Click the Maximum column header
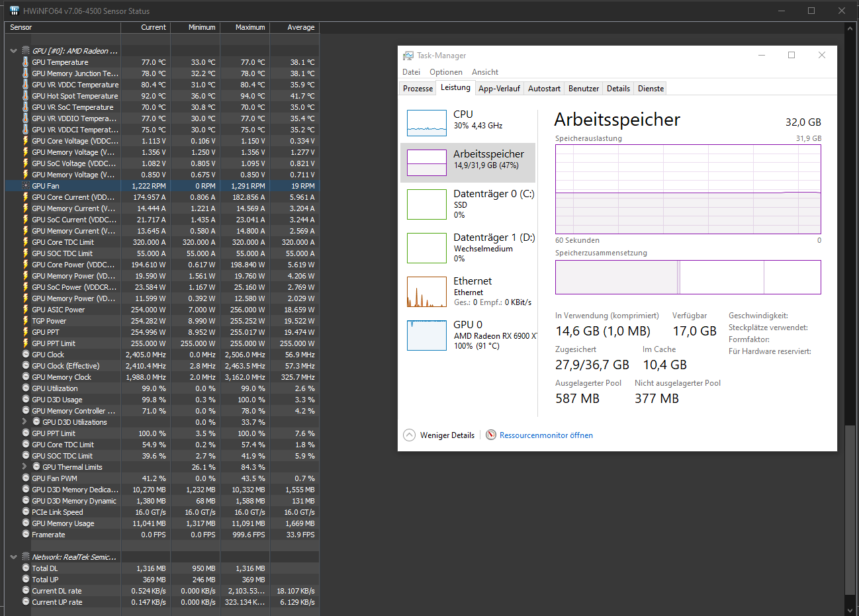 (245, 27)
